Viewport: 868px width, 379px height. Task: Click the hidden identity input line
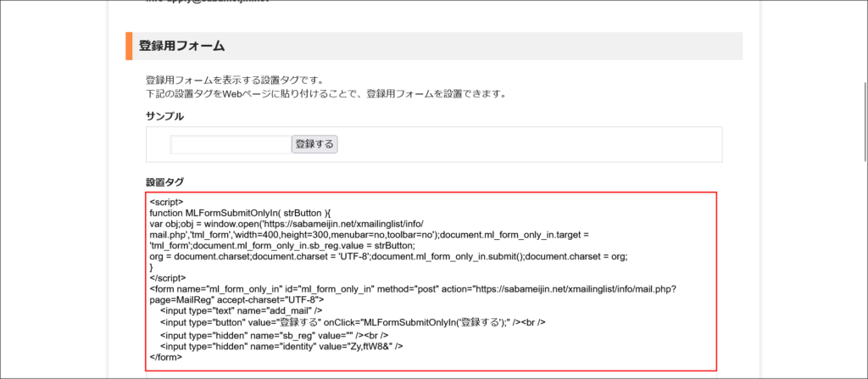[x=281, y=346]
